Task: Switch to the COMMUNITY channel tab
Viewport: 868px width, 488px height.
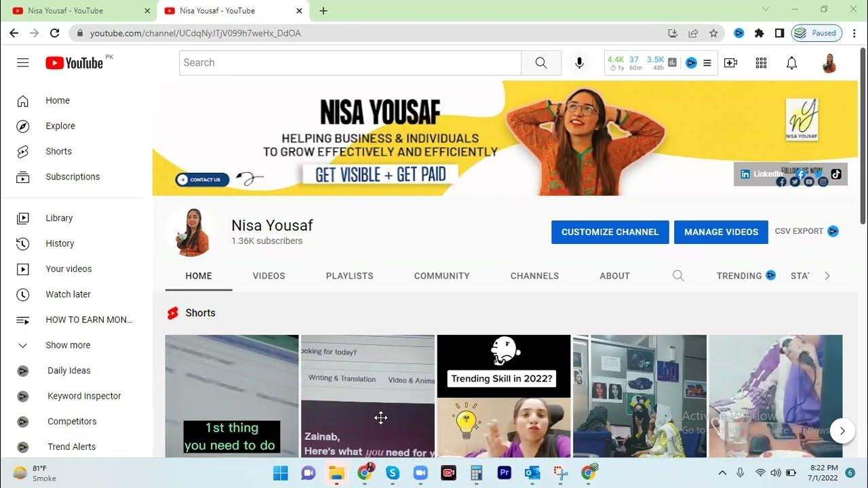Action: click(441, 276)
